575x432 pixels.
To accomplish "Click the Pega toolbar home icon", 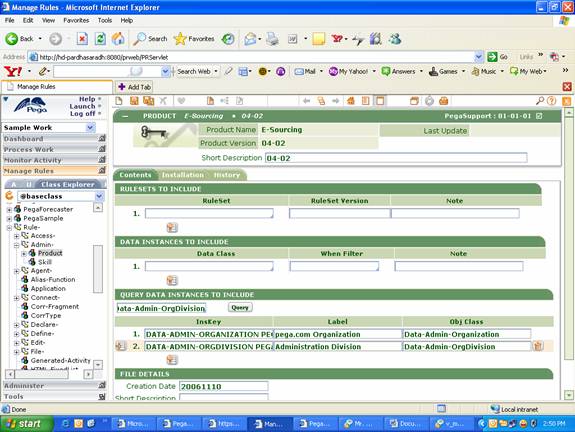I will [x=351, y=101].
